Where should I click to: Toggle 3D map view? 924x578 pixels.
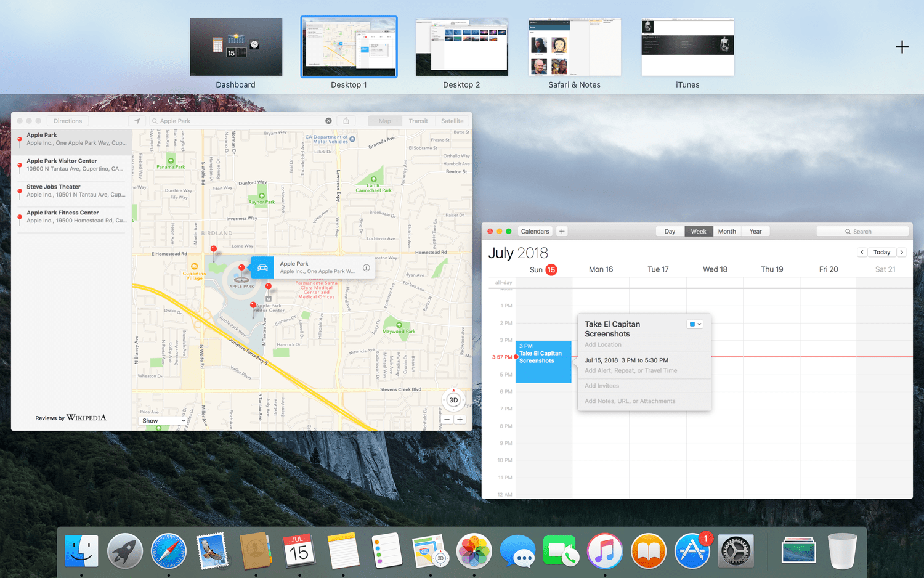(x=453, y=400)
